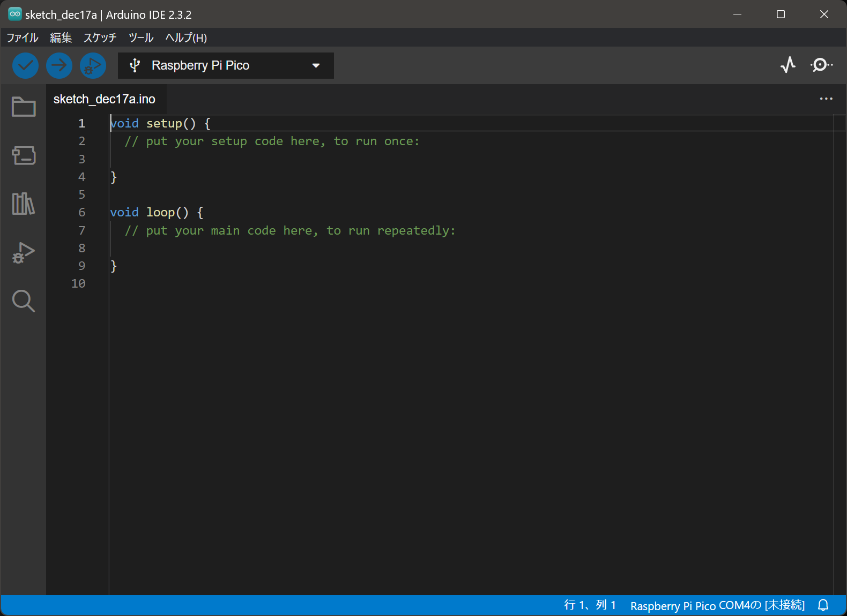Click the 'put your main code here' comment
Image resolution: width=847 pixels, height=616 pixels.
290,231
